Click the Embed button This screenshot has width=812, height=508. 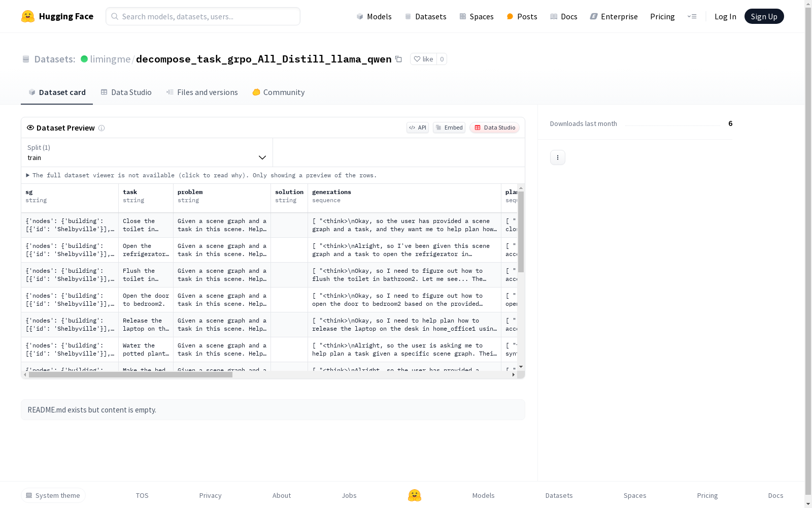[449, 128]
